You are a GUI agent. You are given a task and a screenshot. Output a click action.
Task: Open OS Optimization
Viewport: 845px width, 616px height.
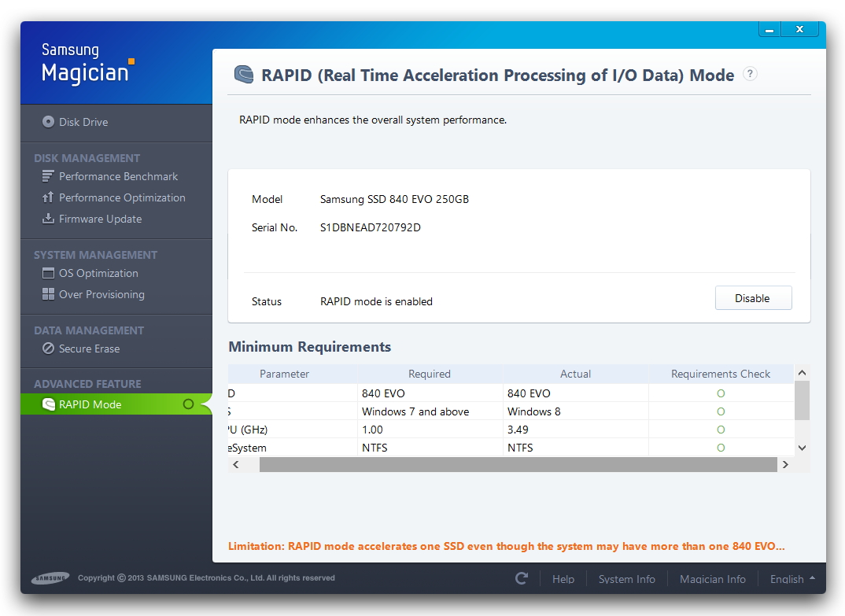coord(98,273)
